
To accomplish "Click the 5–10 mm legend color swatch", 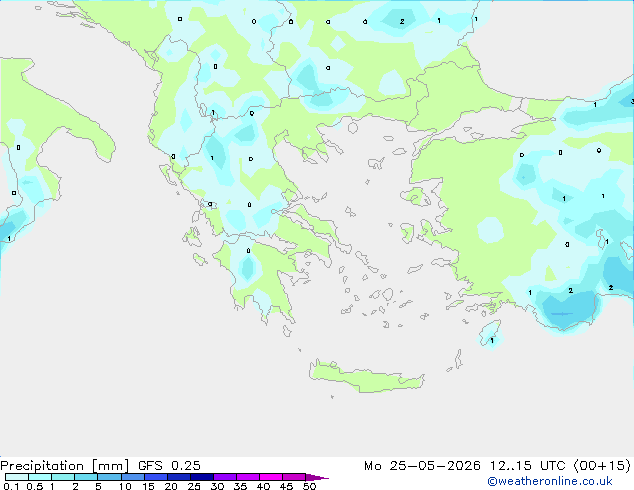I will 109,477.
